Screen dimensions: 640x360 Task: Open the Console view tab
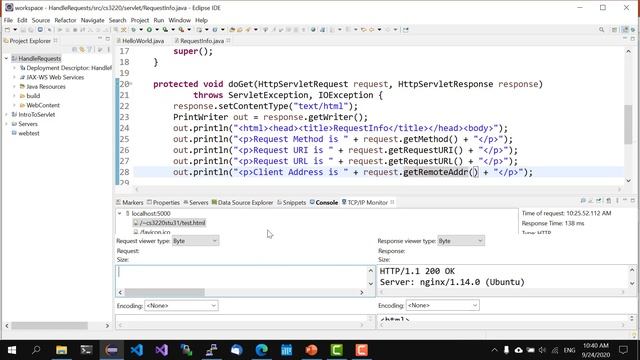pyautogui.click(x=324, y=202)
